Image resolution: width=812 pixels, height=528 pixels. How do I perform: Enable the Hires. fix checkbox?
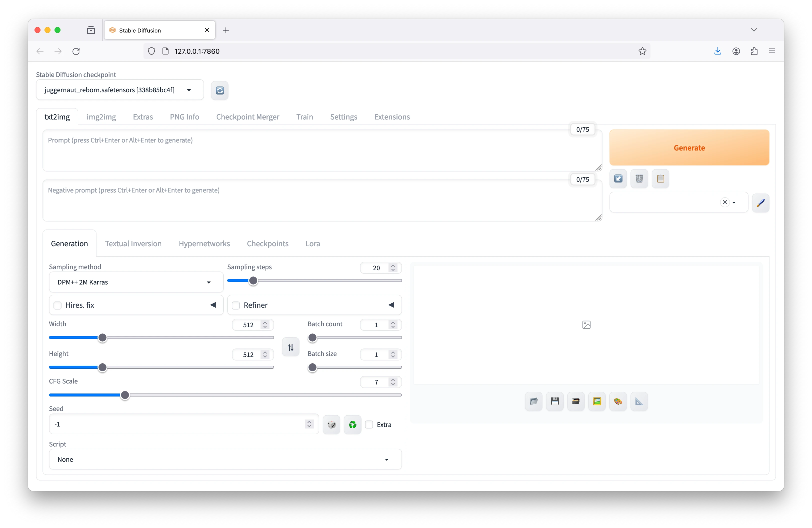point(58,305)
